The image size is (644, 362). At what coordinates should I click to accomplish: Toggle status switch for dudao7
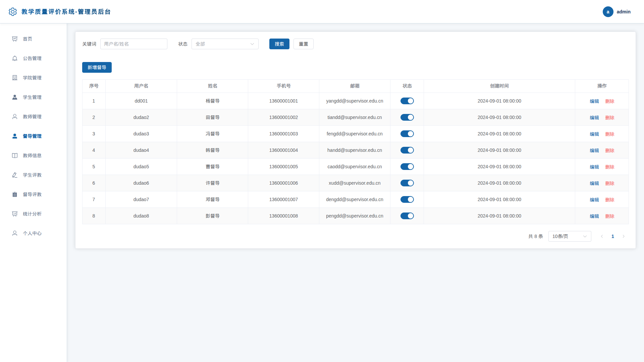pos(407,199)
